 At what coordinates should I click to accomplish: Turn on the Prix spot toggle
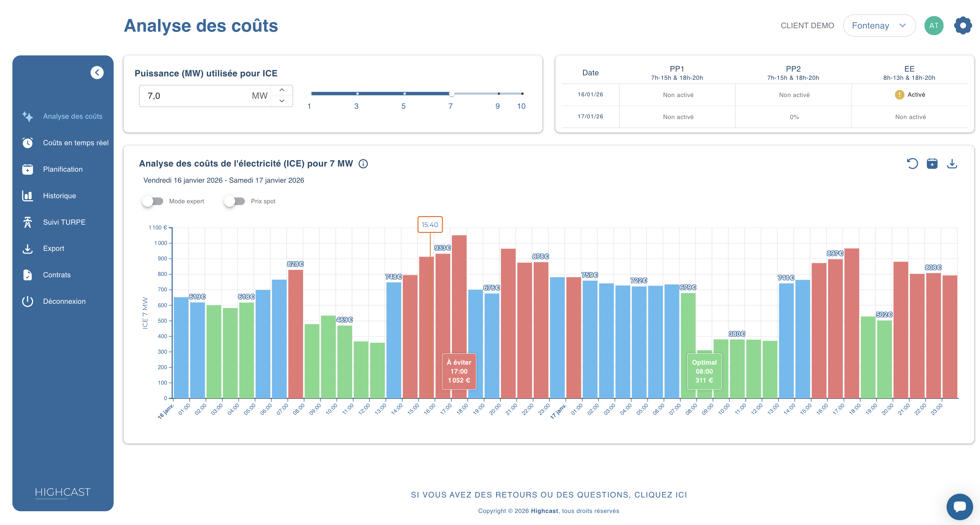tap(235, 201)
